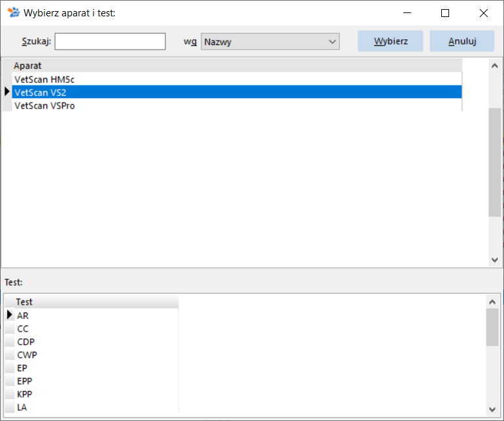This screenshot has height=421, width=504.
Task: Select VetScan VSPro device
Action: click(237, 105)
